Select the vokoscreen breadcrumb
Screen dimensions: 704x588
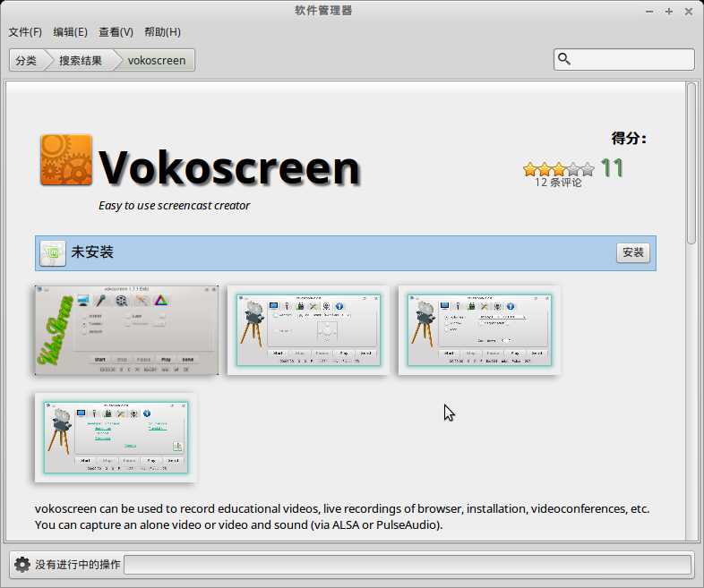point(156,60)
